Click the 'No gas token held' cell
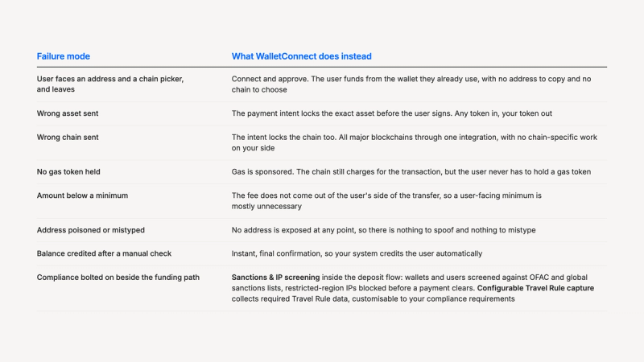The width and height of the screenshot is (644, 362). 68,171
